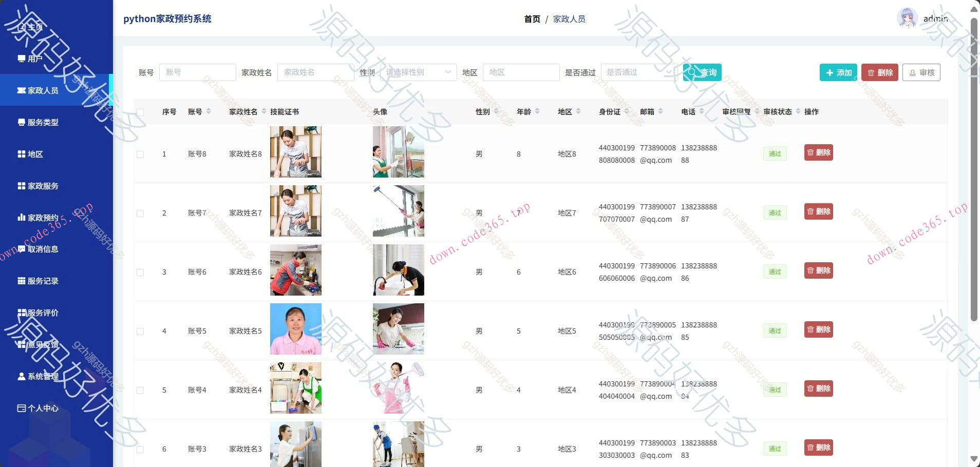Open 服务类型 in the sidebar
Screen dimensions: 980x467
click(x=56, y=122)
